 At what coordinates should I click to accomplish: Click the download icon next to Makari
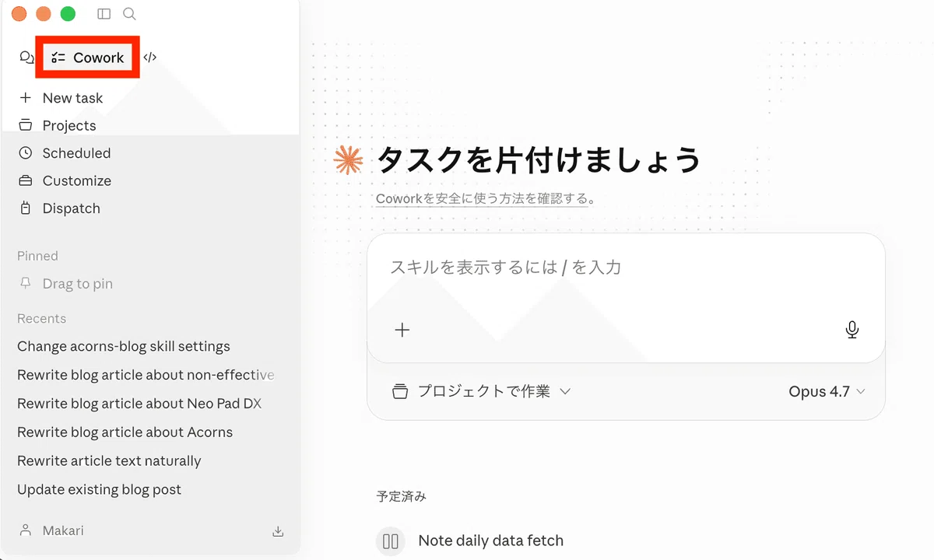(x=278, y=531)
